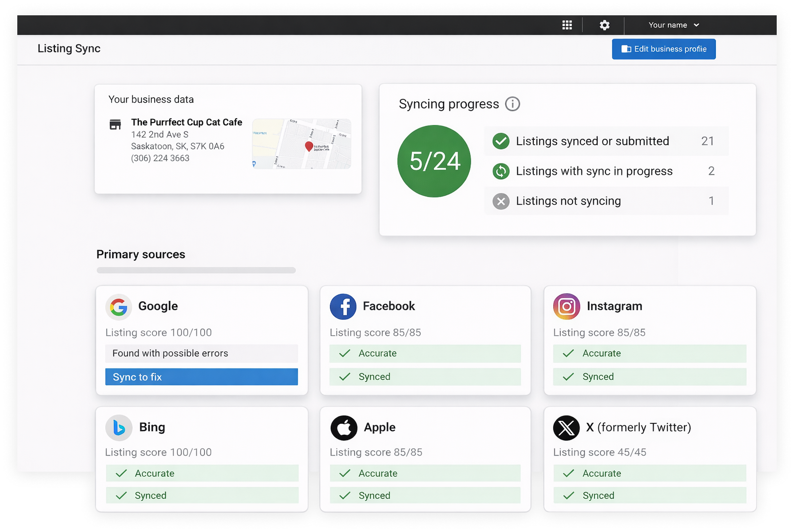Click Sync to fix on Google listing

click(202, 376)
